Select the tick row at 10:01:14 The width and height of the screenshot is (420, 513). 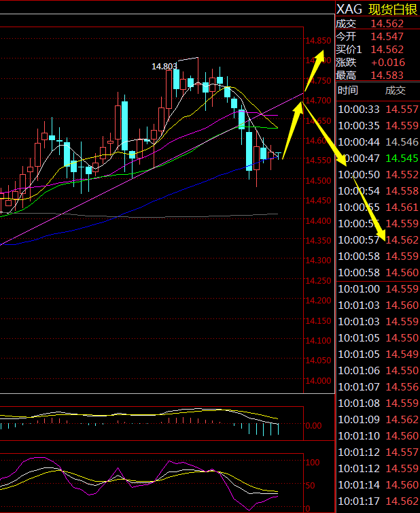click(378, 485)
